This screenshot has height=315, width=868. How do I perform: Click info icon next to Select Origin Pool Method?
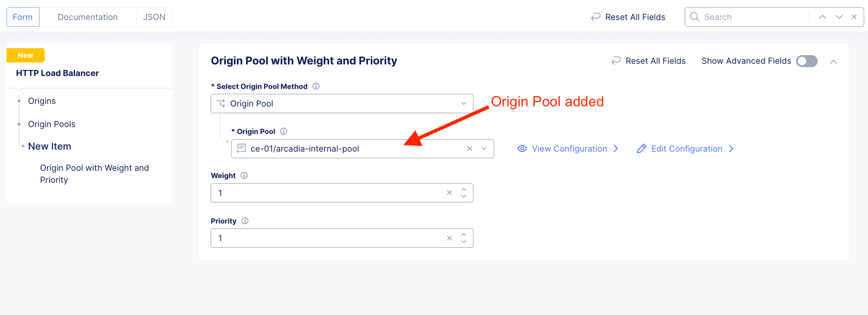click(x=316, y=86)
